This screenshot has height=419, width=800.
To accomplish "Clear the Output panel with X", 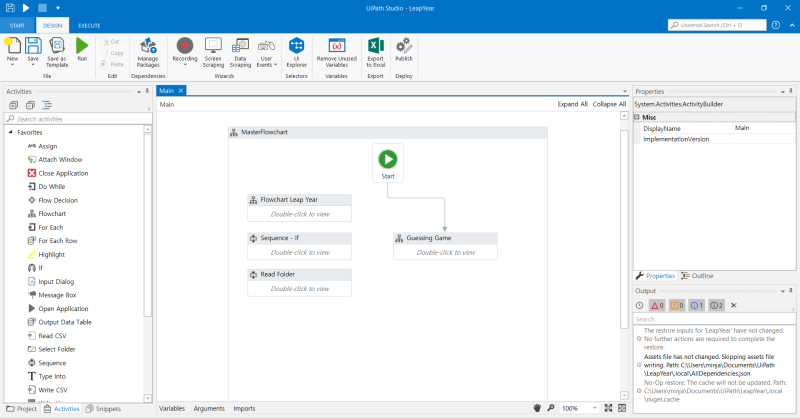I will (734, 306).
